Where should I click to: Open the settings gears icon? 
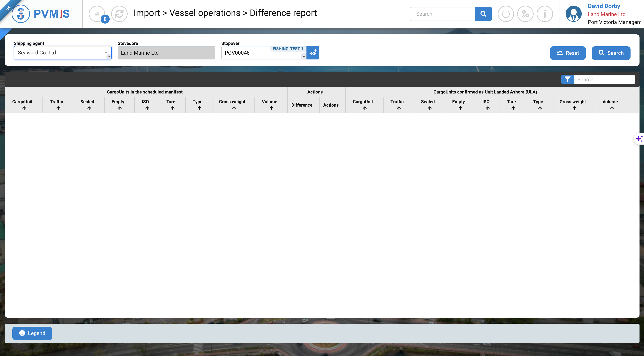(x=525, y=14)
